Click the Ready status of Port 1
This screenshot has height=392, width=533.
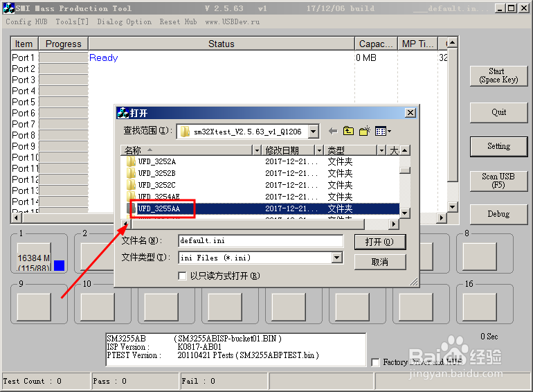tap(103, 57)
